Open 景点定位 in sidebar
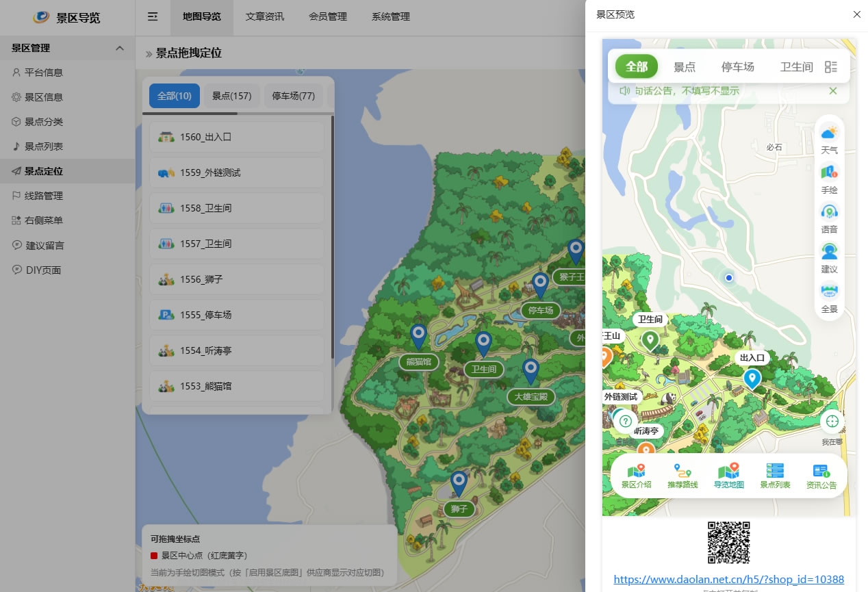The height and width of the screenshot is (592, 868). [x=67, y=171]
